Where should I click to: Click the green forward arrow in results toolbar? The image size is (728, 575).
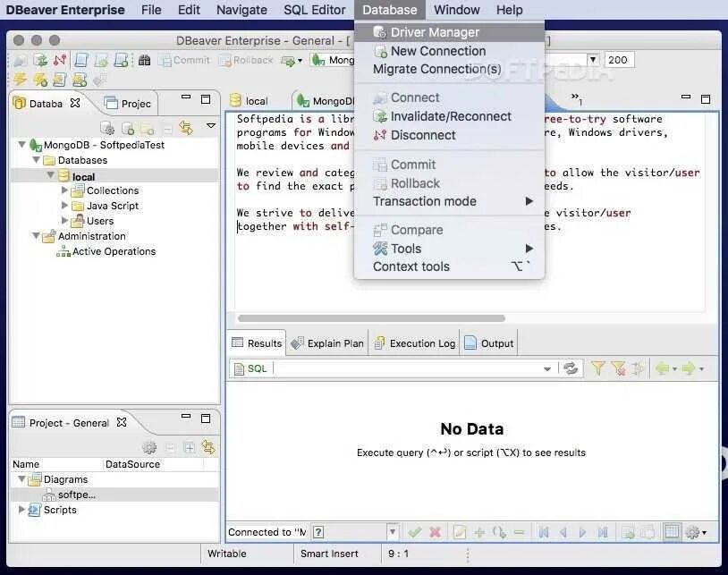click(689, 368)
